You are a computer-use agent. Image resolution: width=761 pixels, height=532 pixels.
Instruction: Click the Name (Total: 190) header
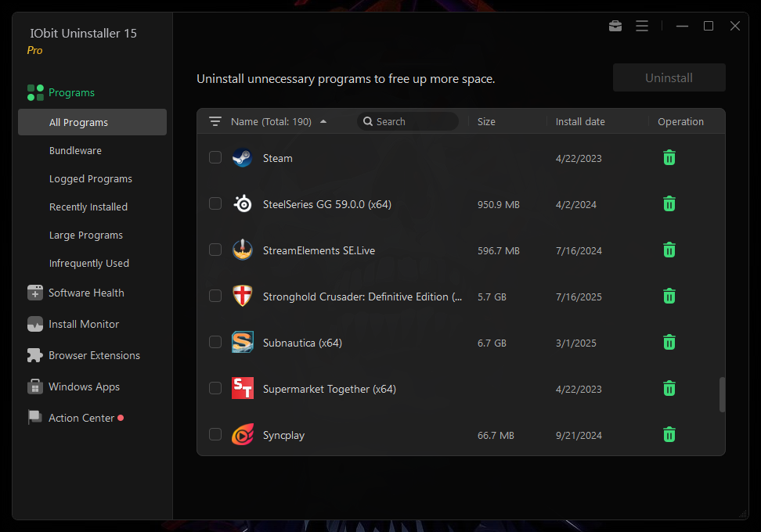tap(271, 121)
